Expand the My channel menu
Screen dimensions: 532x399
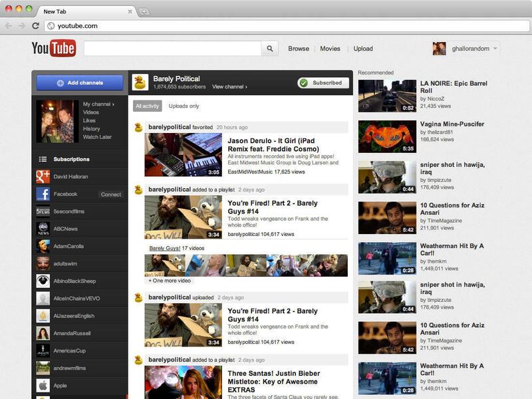[98, 104]
